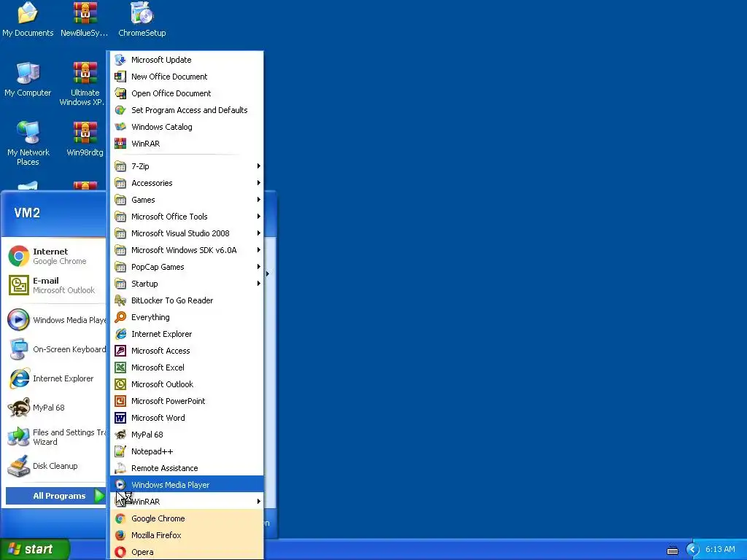Expand the Accessories folder
The height and width of the screenshot is (560, 747).
187,183
